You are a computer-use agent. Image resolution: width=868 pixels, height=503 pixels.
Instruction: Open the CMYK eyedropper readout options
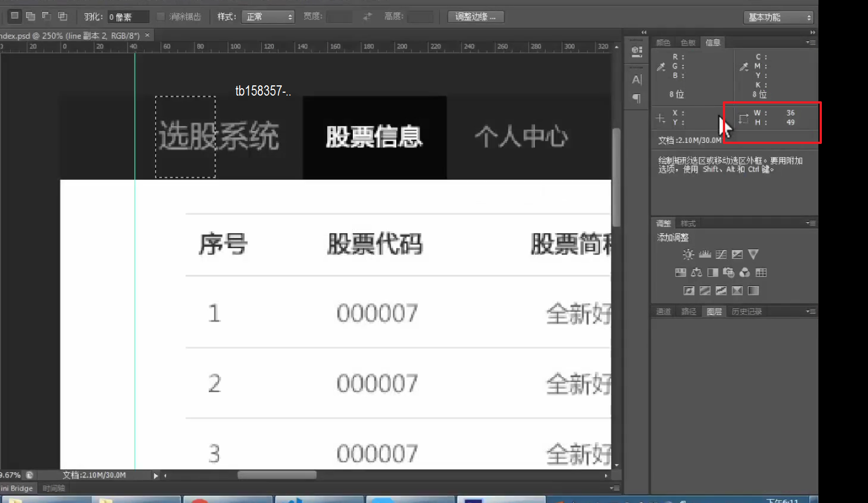(x=744, y=67)
